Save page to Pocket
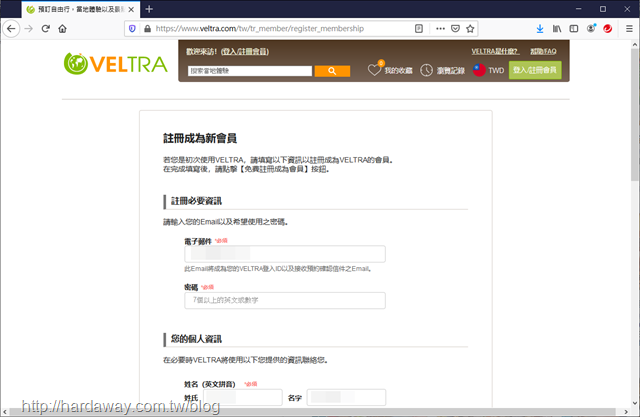 pyautogui.click(x=456, y=29)
